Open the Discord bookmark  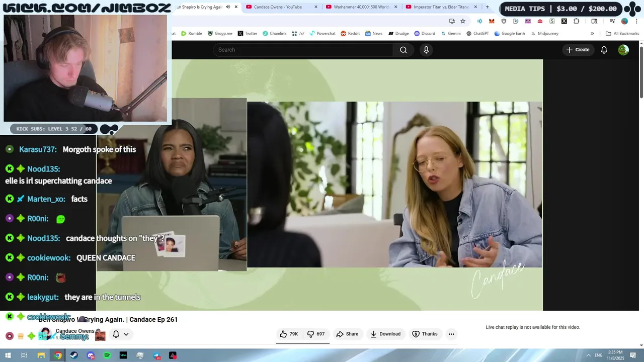(x=425, y=34)
